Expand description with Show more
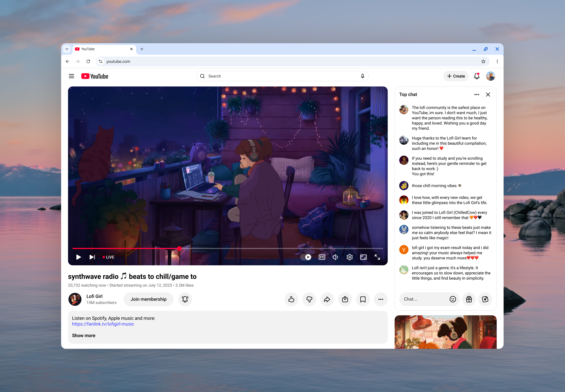The width and height of the screenshot is (565, 392). click(84, 336)
